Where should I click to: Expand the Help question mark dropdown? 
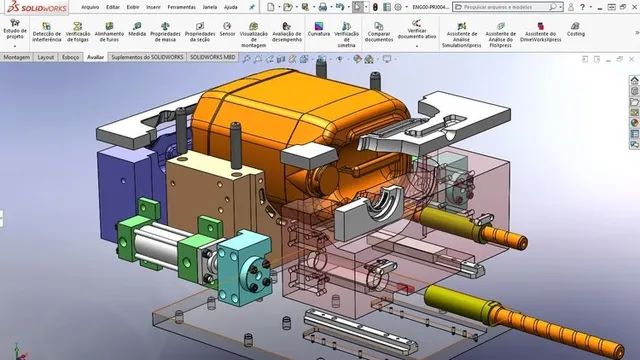click(591, 7)
